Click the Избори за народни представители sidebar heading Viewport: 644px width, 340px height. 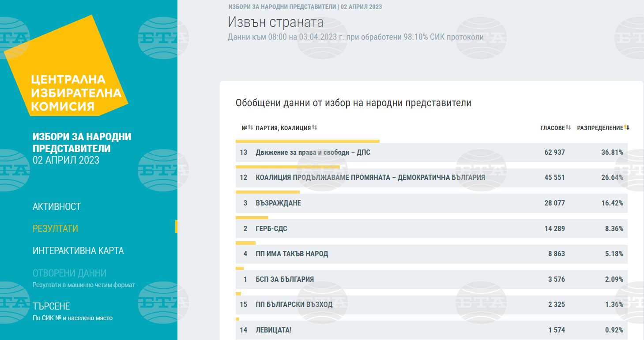82,142
